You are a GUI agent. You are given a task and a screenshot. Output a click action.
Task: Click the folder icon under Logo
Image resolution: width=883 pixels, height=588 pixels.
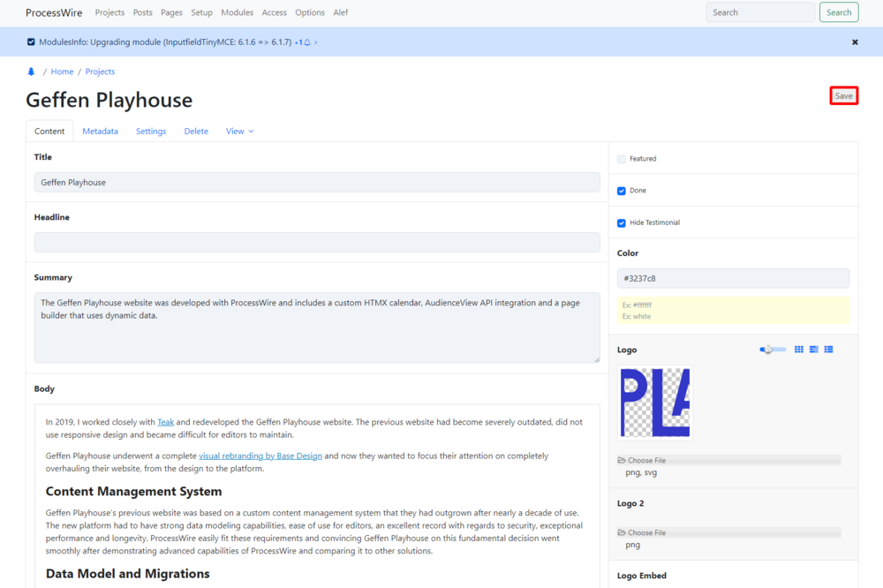point(622,460)
